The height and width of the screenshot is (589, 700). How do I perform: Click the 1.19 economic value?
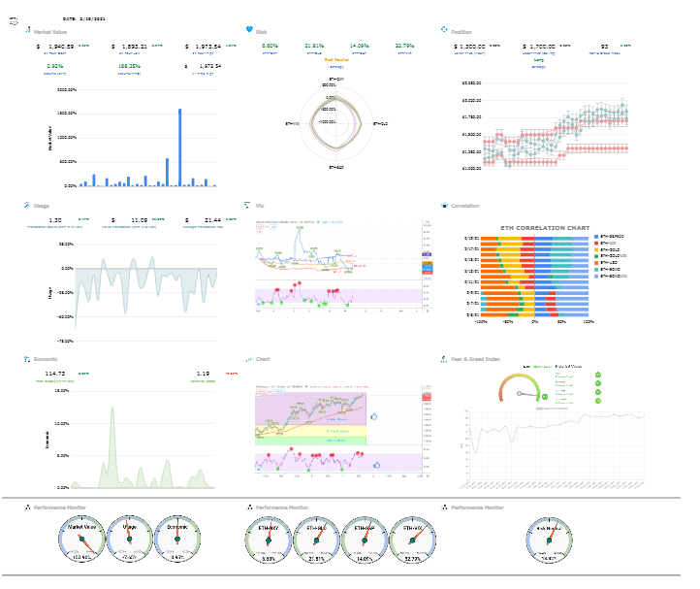pyautogui.click(x=203, y=374)
